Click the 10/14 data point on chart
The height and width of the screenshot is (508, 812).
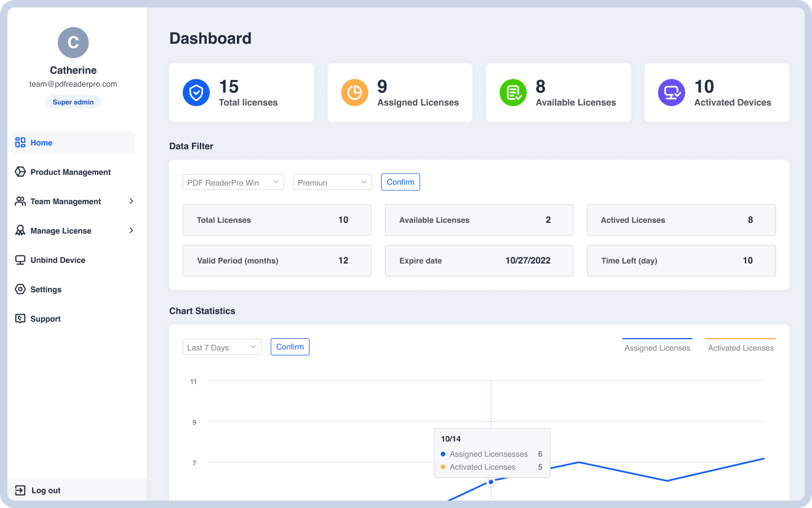pos(491,482)
